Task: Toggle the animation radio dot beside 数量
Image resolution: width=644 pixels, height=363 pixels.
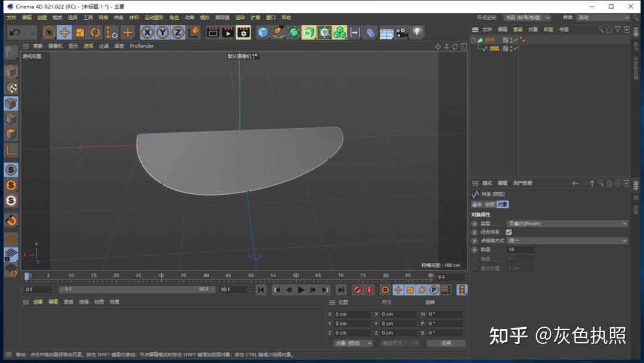Action: pyautogui.click(x=475, y=250)
